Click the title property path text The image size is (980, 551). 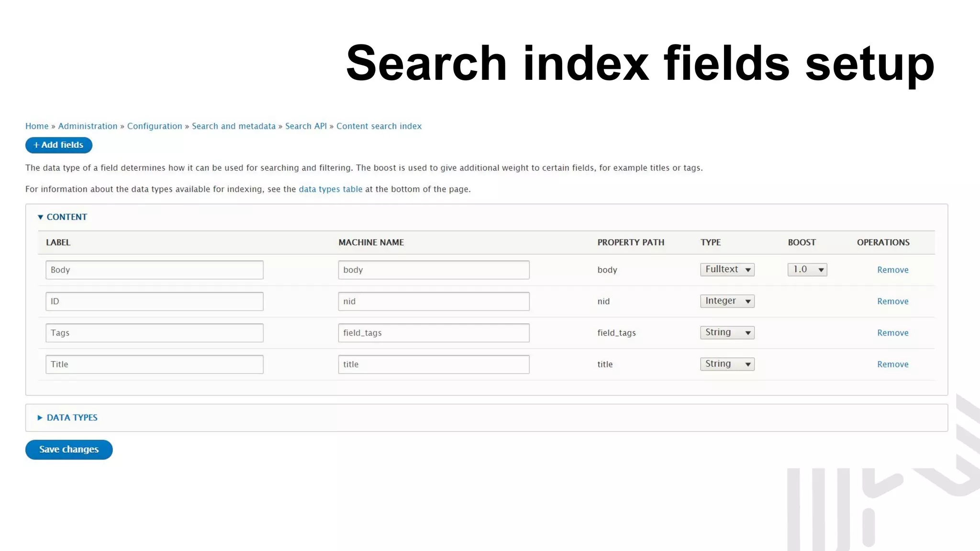click(x=605, y=364)
